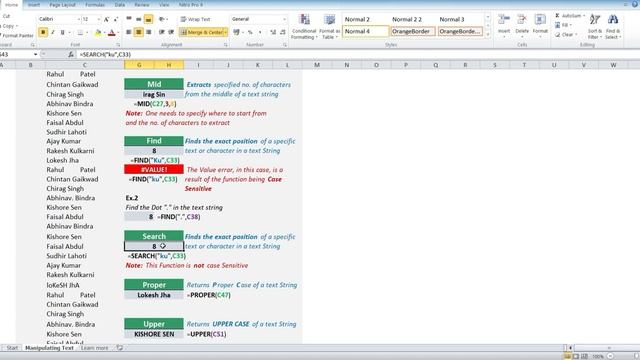Screen dimensions: 640x360
Task: Click the Increase Font Size icon
Action: (x=106, y=19)
